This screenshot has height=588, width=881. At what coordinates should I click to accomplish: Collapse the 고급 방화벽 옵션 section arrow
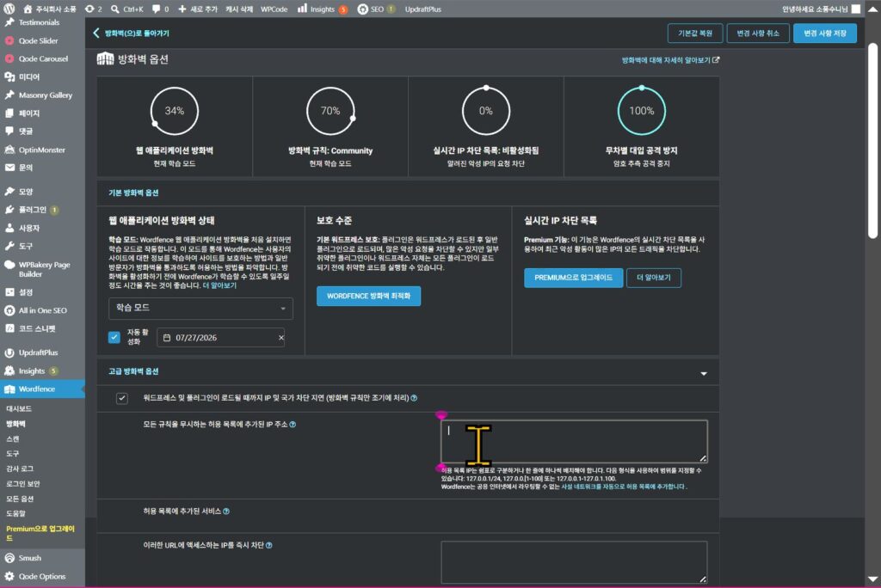(x=704, y=373)
